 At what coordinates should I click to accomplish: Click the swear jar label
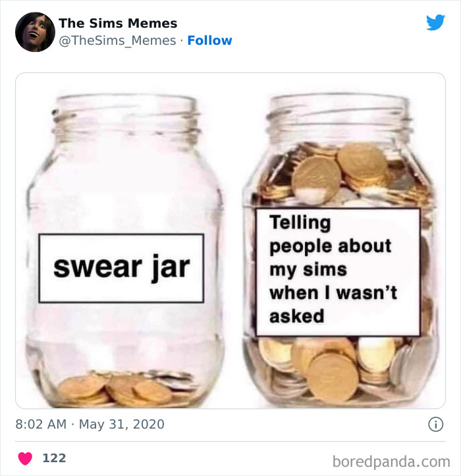point(121,268)
